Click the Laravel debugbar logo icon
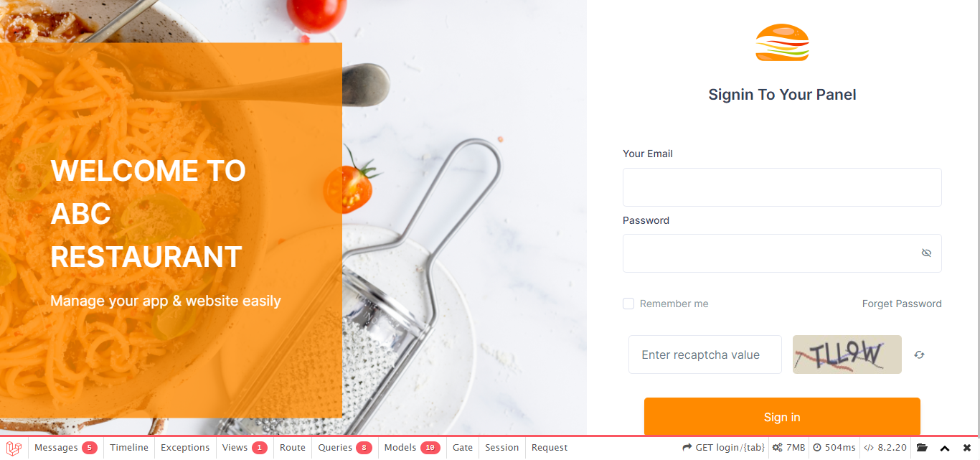Screen dimensions: 980x460 tap(14, 448)
